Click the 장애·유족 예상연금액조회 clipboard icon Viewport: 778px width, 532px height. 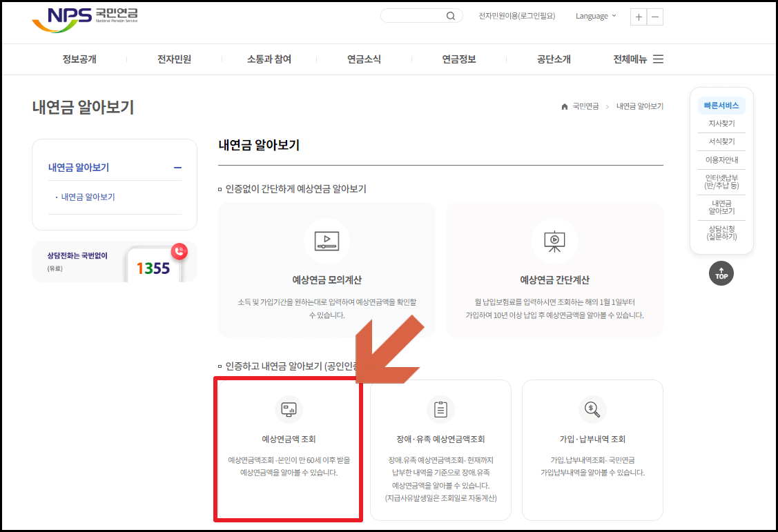tap(440, 408)
